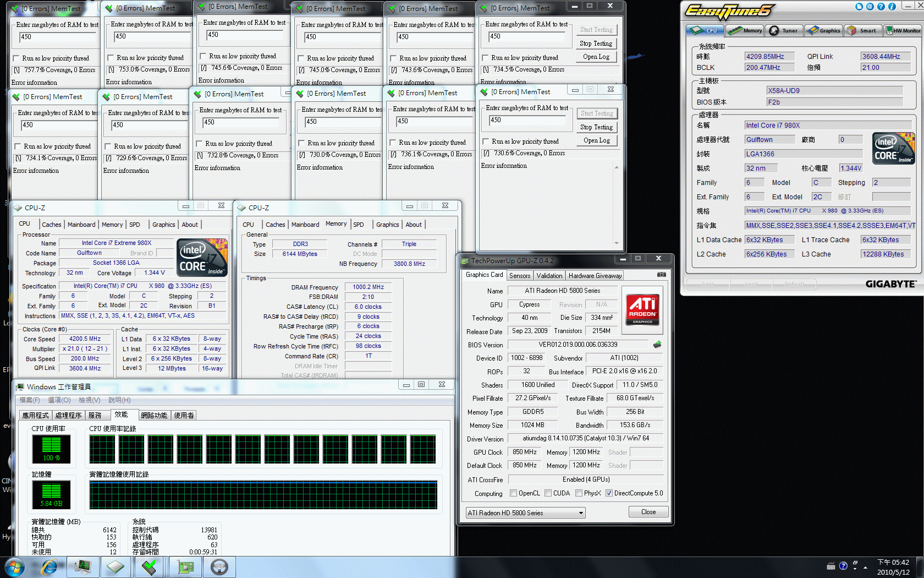Click scroll down arrow in MemTest error information
Viewport: 924px width, 578px height.
point(616,243)
